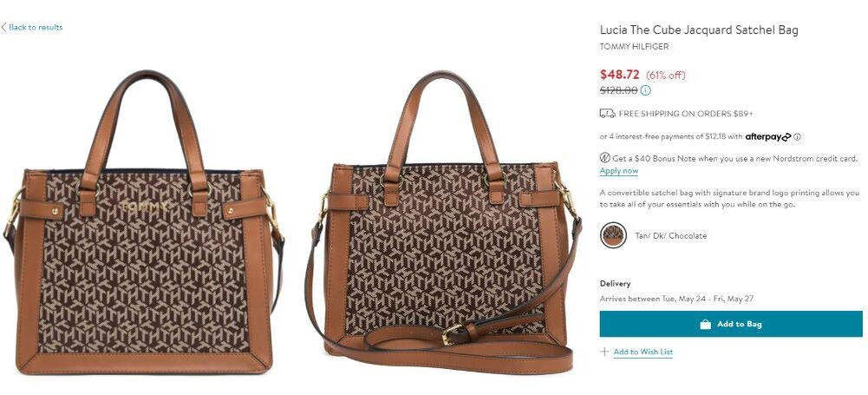Image resolution: width=868 pixels, height=395 pixels.
Task: Click the Afterpay logo
Action: pyautogui.click(x=768, y=136)
